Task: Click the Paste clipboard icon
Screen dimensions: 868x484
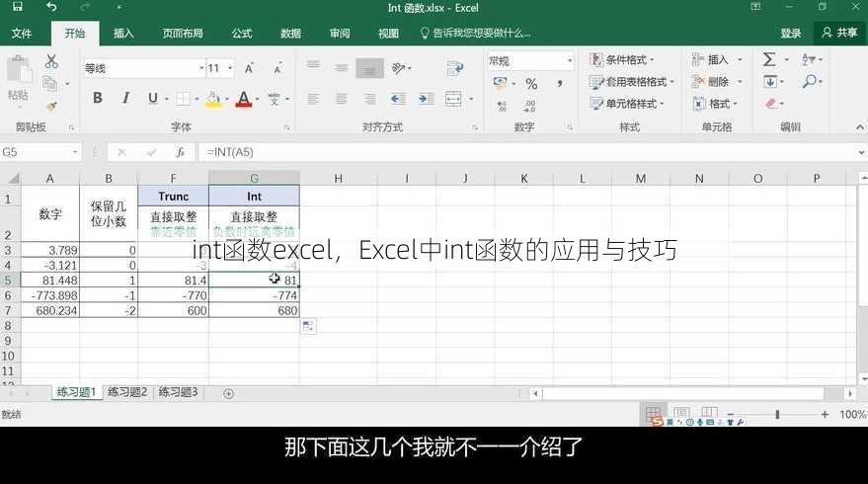Action: tap(20, 71)
